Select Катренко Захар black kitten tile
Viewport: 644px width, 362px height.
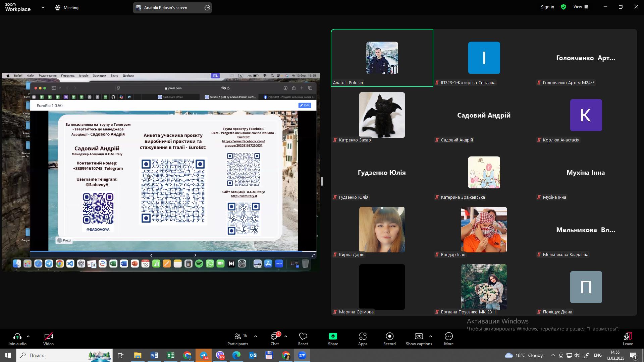point(382,115)
